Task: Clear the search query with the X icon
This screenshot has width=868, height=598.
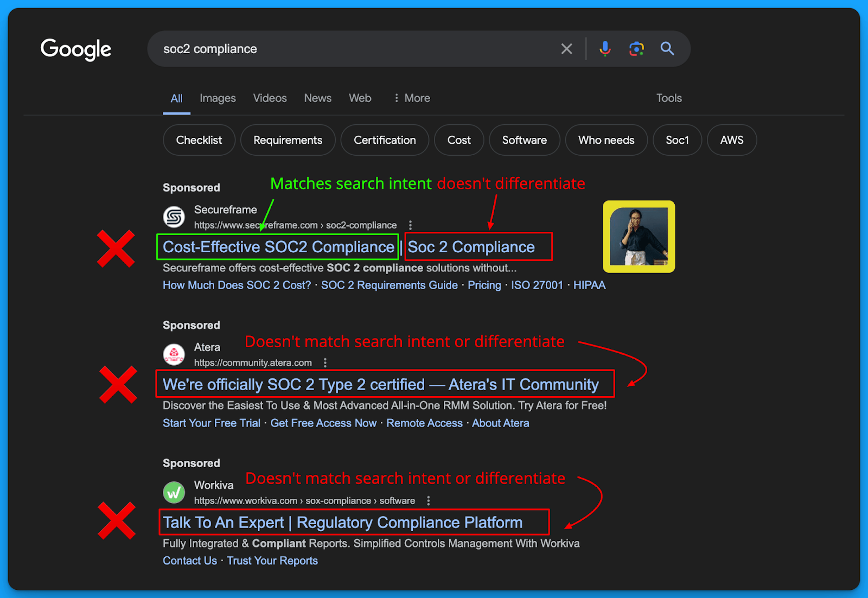Action: tap(566, 49)
